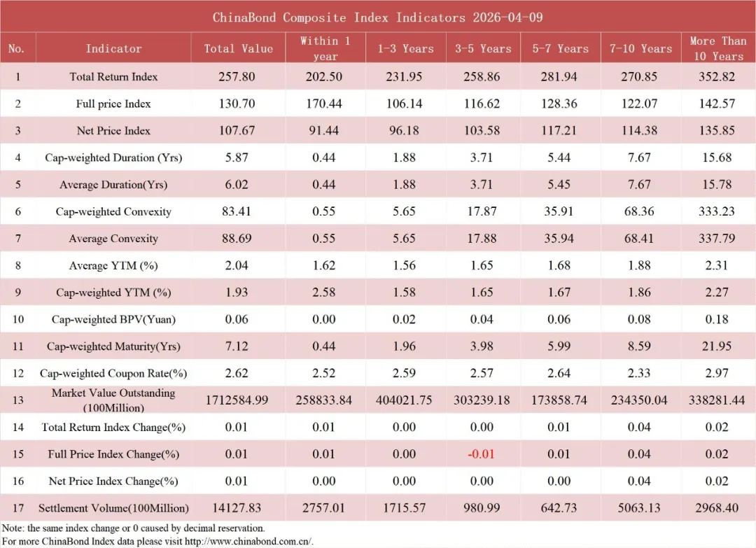The width and height of the screenshot is (756, 548).
Task: Click the 5063.13 settlement volume cell
Action: click(639, 508)
